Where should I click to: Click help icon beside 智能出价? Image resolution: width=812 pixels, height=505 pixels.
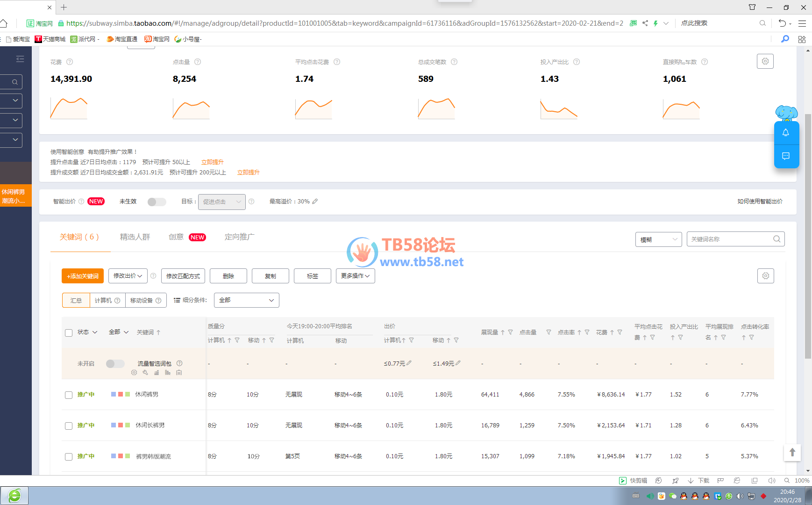click(81, 202)
